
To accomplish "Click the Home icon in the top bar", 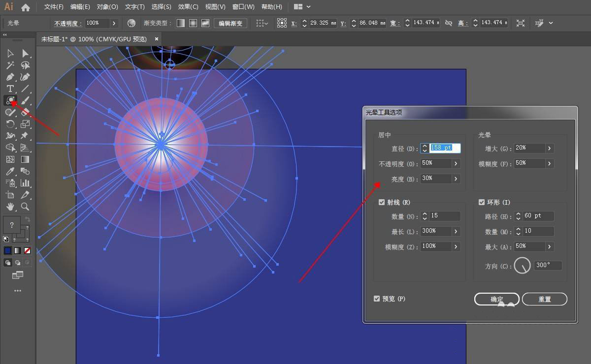I will 26,7.
